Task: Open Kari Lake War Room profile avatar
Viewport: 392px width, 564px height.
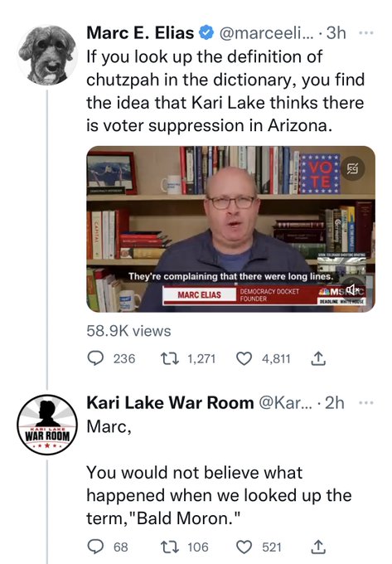Action: [47, 425]
